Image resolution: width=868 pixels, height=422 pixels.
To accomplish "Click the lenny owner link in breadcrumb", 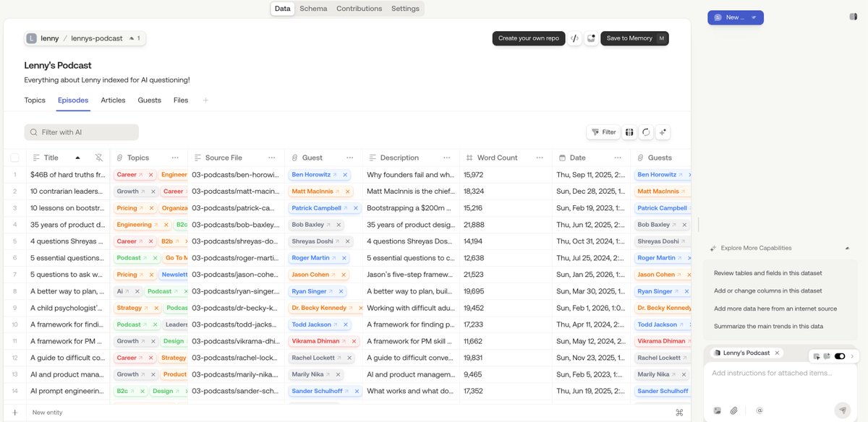I will (50, 38).
